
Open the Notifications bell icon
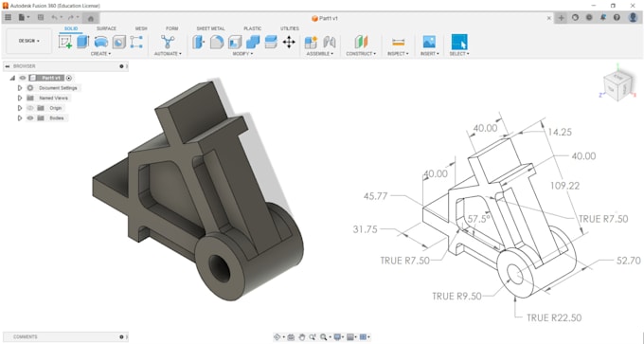(602, 18)
